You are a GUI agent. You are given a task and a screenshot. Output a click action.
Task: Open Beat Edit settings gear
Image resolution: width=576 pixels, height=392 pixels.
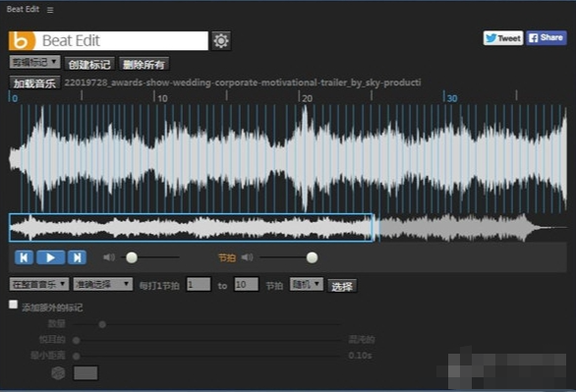pos(221,40)
